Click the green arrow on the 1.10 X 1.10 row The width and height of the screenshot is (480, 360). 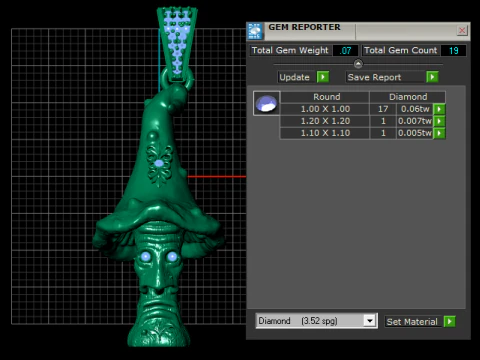(439, 133)
